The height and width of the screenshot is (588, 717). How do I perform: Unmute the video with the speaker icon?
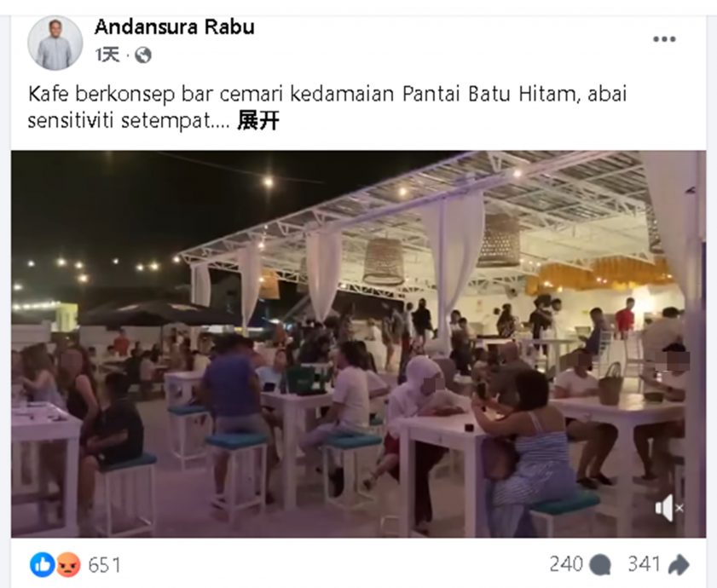click(669, 508)
